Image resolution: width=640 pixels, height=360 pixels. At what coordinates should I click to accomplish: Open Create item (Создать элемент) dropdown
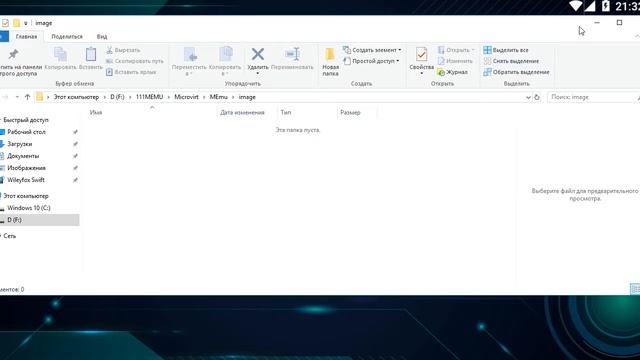pos(372,50)
